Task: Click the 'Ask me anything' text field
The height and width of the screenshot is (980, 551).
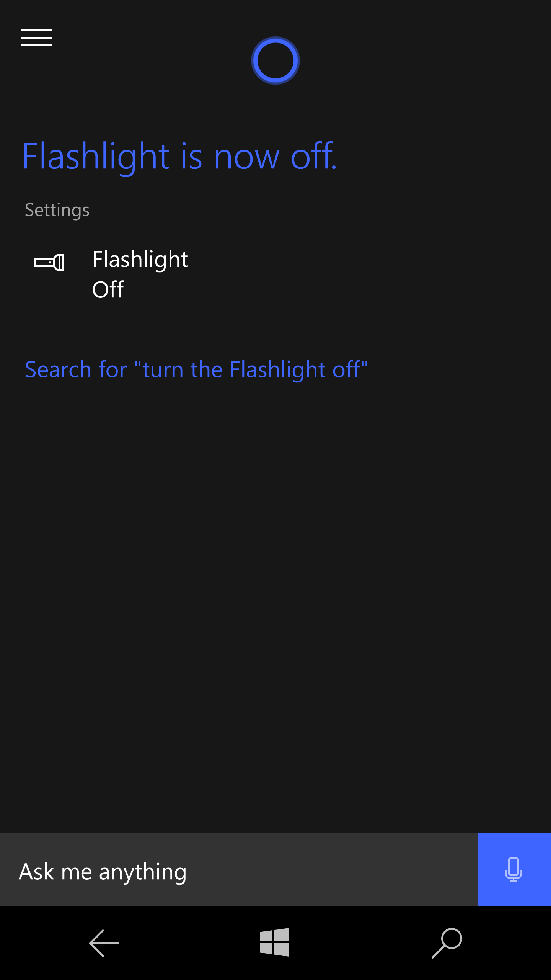Action: tap(239, 869)
